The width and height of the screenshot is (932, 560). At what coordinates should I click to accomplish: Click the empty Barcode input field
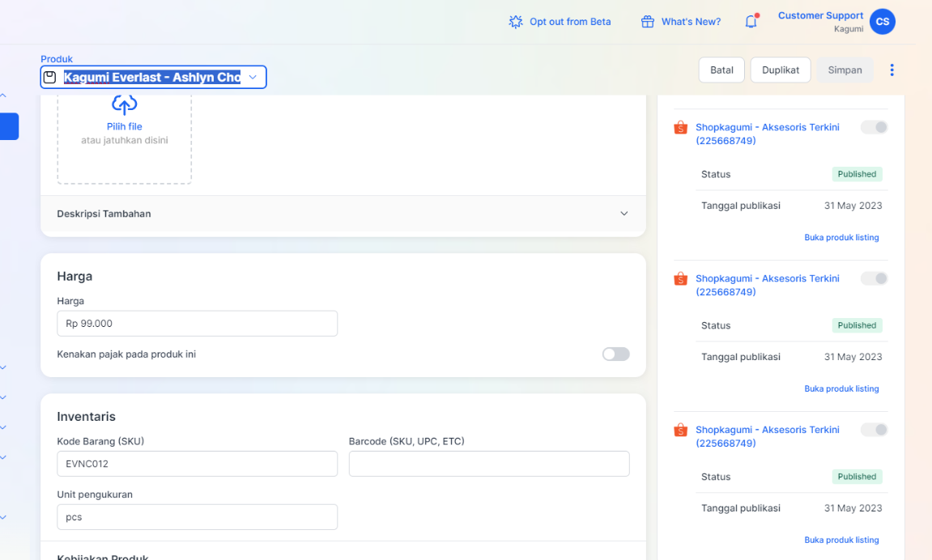click(489, 464)
